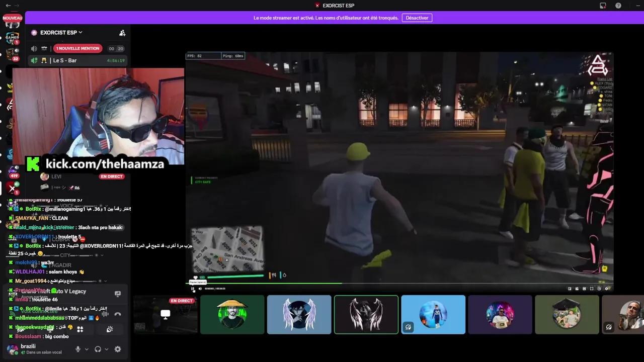Select the straw hat avatar participant tile

(232, 314)
